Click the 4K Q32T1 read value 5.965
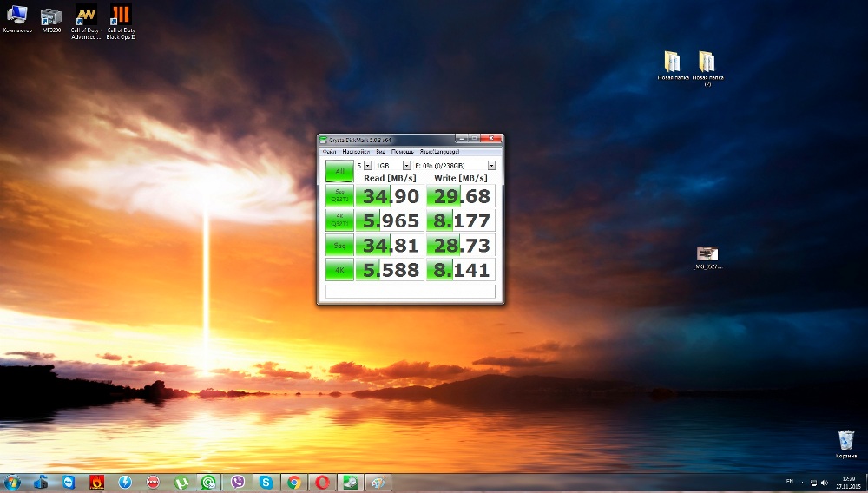 point(391,220)
